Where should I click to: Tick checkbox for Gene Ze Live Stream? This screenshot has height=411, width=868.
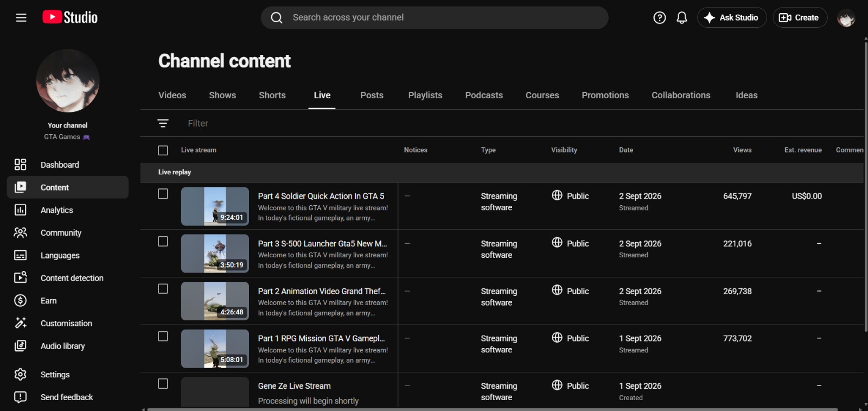point(163,384)
